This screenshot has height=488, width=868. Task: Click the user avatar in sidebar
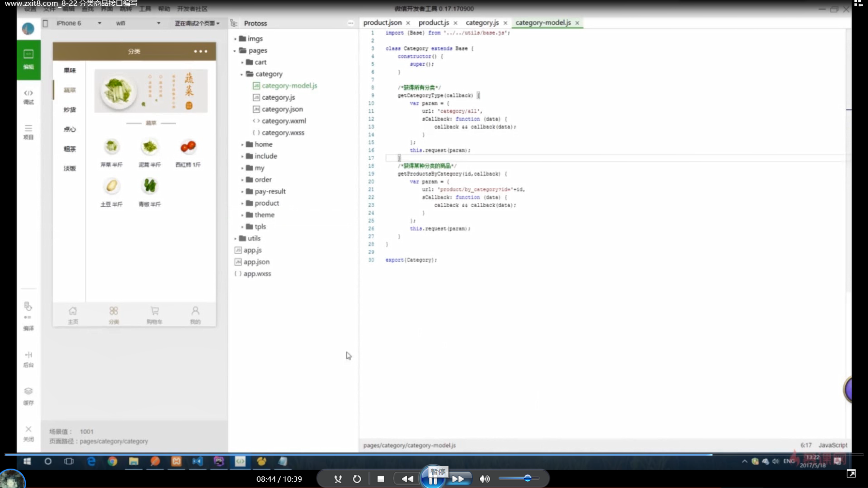click(28, 29)
